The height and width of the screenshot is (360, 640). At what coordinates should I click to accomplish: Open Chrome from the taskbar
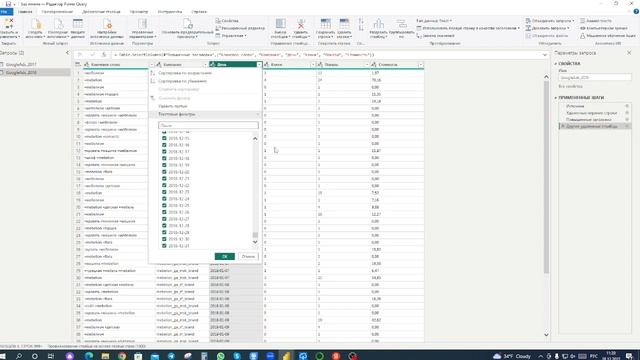pyautogui.click(x=122, y=356)
